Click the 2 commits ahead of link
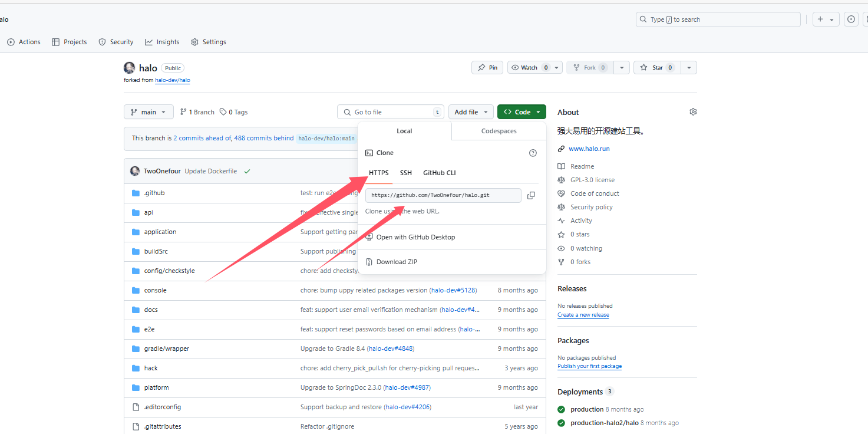The width and height of the screenshot is (868, 434). pyautogui.click(x=202, y=138)
